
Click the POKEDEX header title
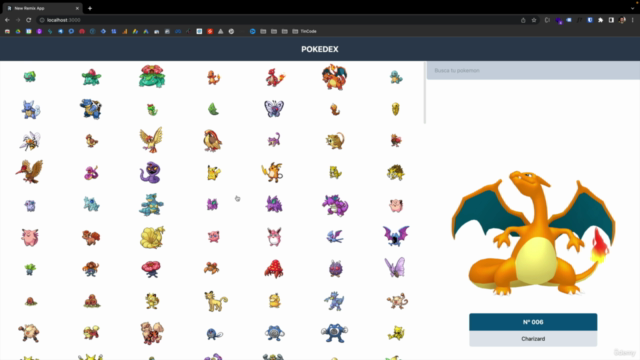click(x=320, y=49)
